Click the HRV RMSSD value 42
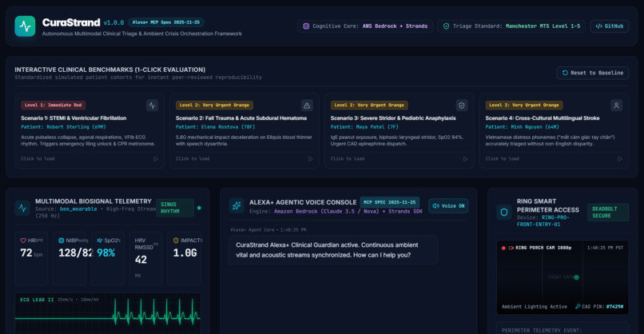This screenshot has width=644, height=334. click(141, 260)
